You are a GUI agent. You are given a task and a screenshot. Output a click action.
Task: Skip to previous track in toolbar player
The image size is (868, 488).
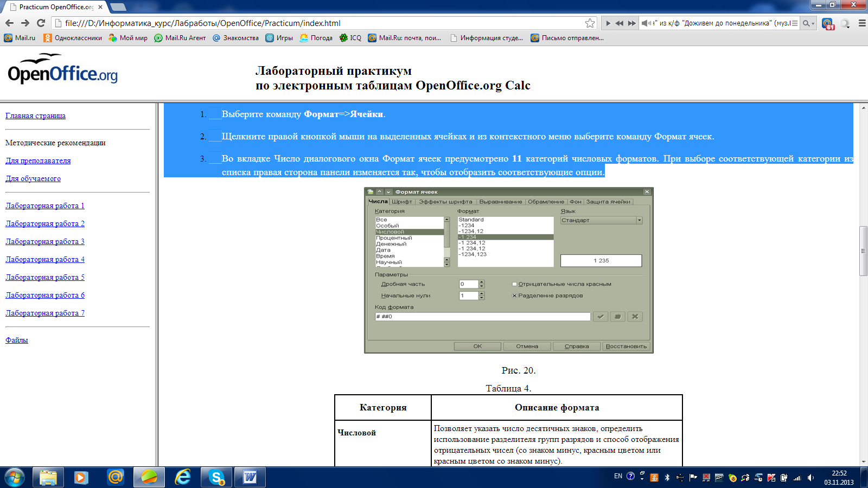pos(620,23)
